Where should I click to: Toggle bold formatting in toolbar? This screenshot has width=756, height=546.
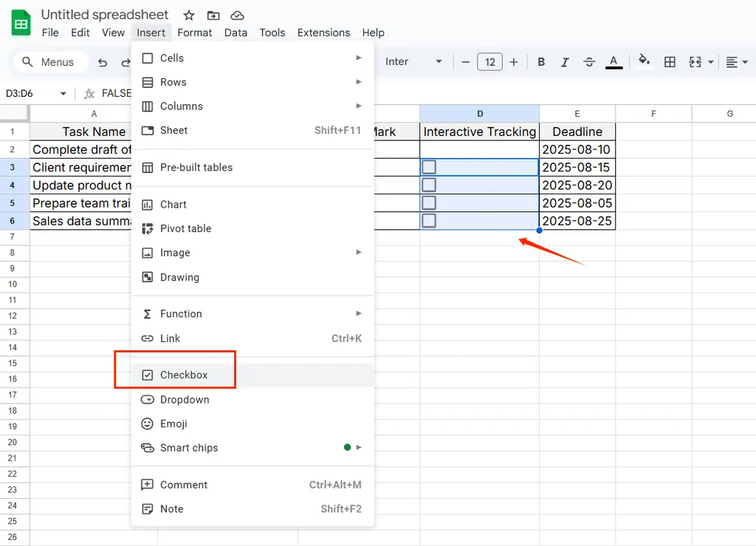click(541, 62)
